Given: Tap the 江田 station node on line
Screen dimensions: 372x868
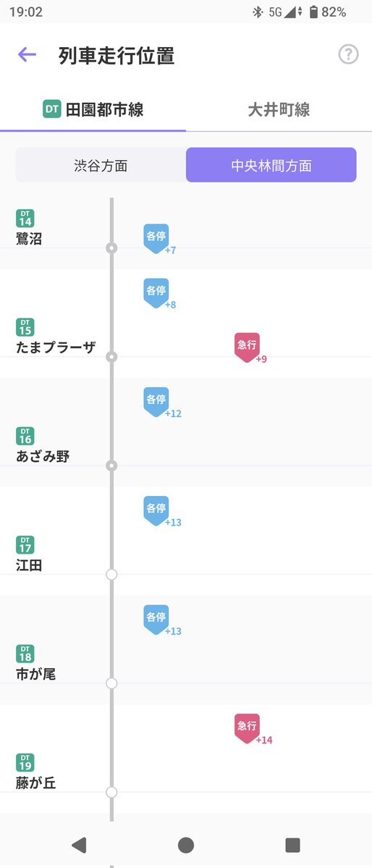Looking at the screenshot, I should click(x=111, y=575).
